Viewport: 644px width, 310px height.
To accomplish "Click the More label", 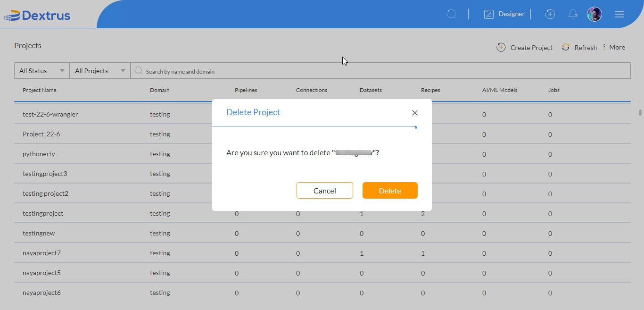I will point(617,47).
